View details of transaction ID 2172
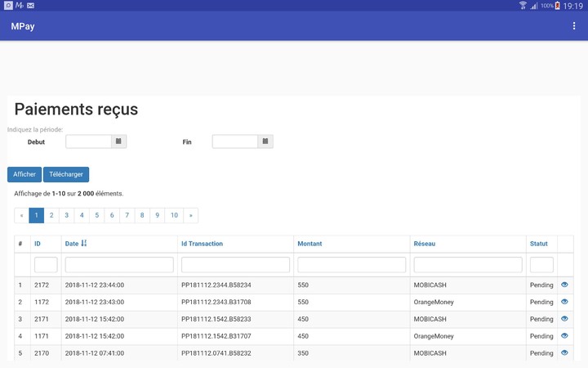 (564, 285)
